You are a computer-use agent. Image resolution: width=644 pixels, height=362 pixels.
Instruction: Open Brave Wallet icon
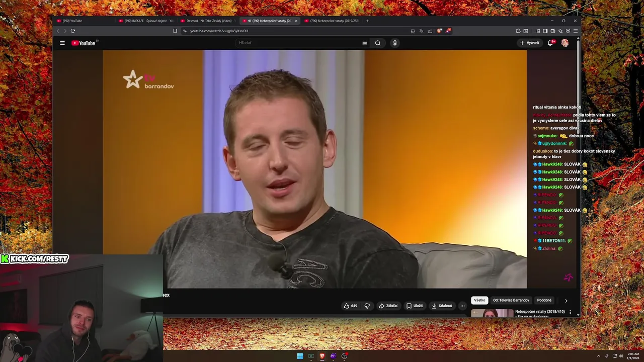(553, 31)
